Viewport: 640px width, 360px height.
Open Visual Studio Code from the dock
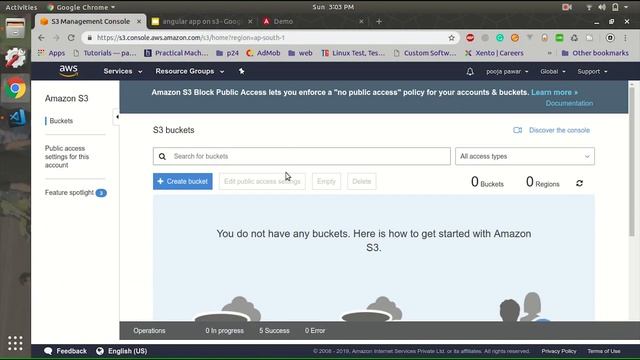(17, 118)
